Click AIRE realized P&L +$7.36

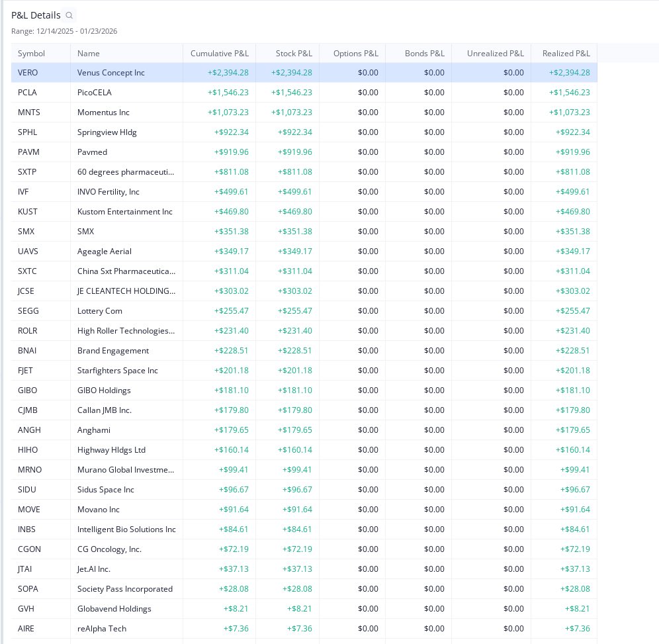pos(577,629)
